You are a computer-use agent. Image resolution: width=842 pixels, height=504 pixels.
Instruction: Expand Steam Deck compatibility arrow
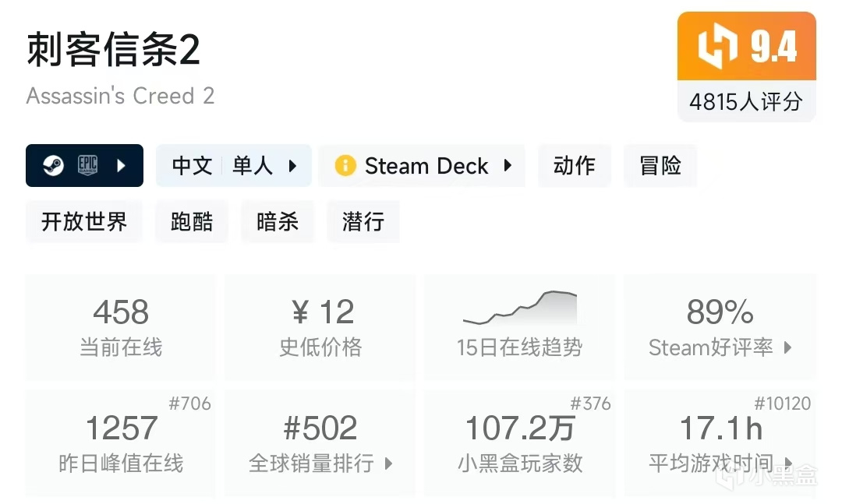(508, 166)
